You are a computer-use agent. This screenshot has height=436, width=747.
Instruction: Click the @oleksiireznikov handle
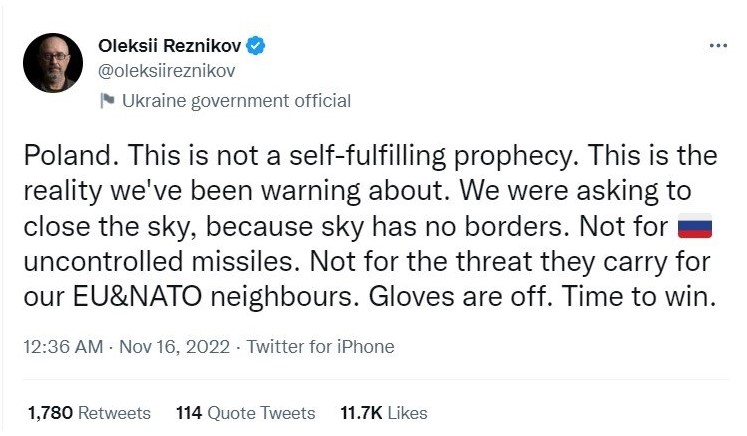click(169, 71)
